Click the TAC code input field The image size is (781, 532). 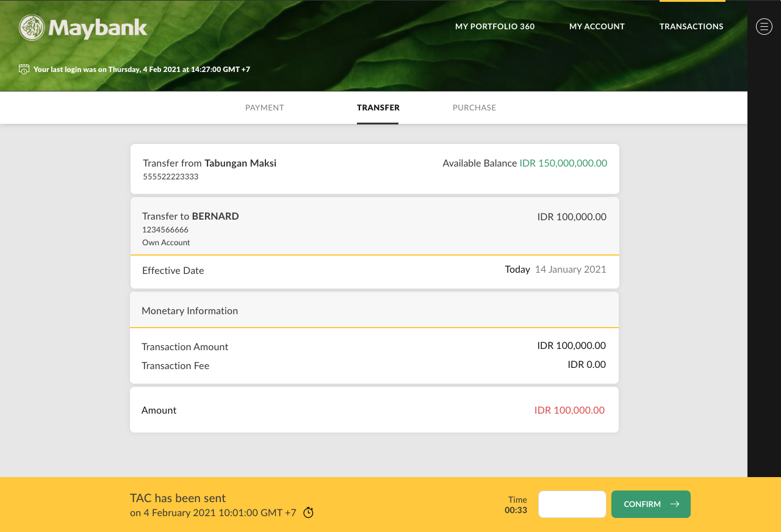point(572,504)
